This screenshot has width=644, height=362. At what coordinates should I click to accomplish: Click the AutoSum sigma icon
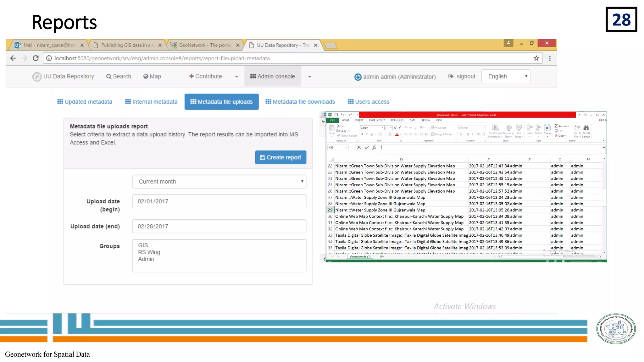point(556,126)
